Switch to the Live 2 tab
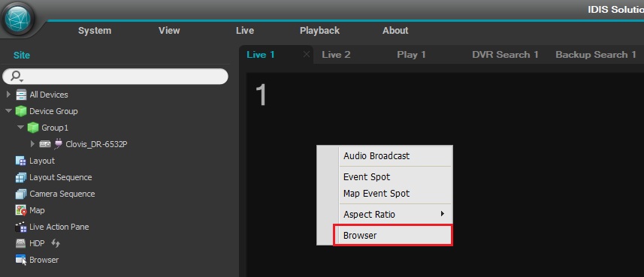 (336, 55)
